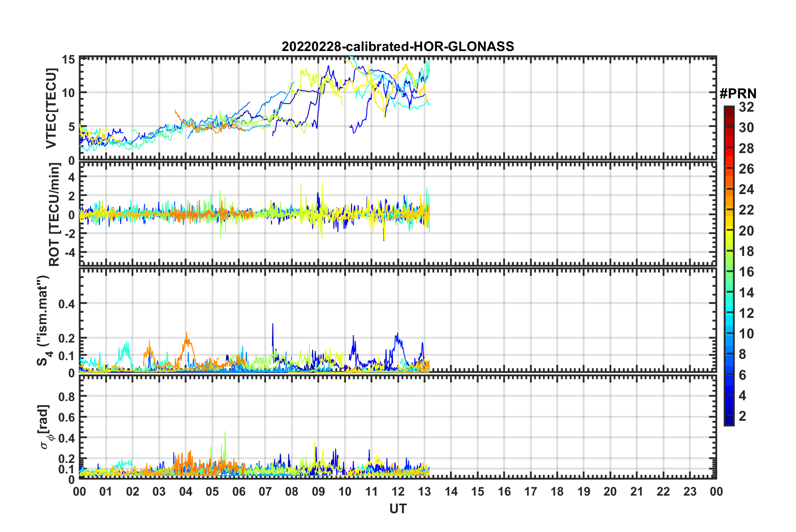Click x-axis hour label 09
The height and width of the screenshot is (532, 796).
[318, 491]
